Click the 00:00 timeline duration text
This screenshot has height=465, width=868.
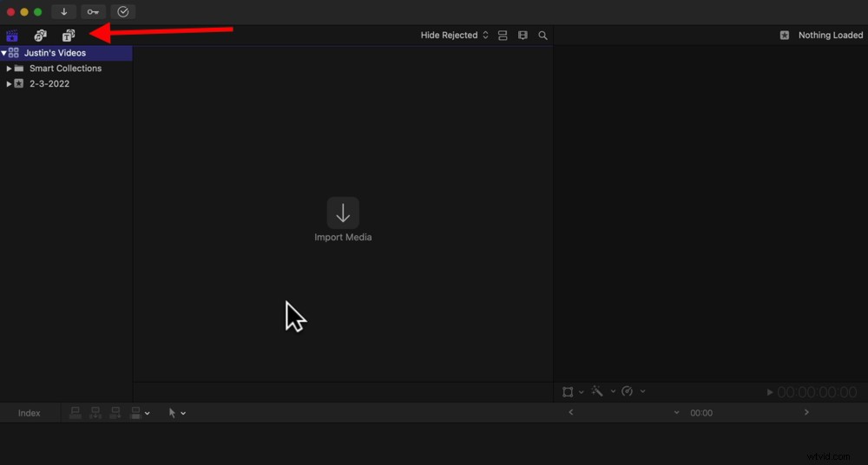701,413
